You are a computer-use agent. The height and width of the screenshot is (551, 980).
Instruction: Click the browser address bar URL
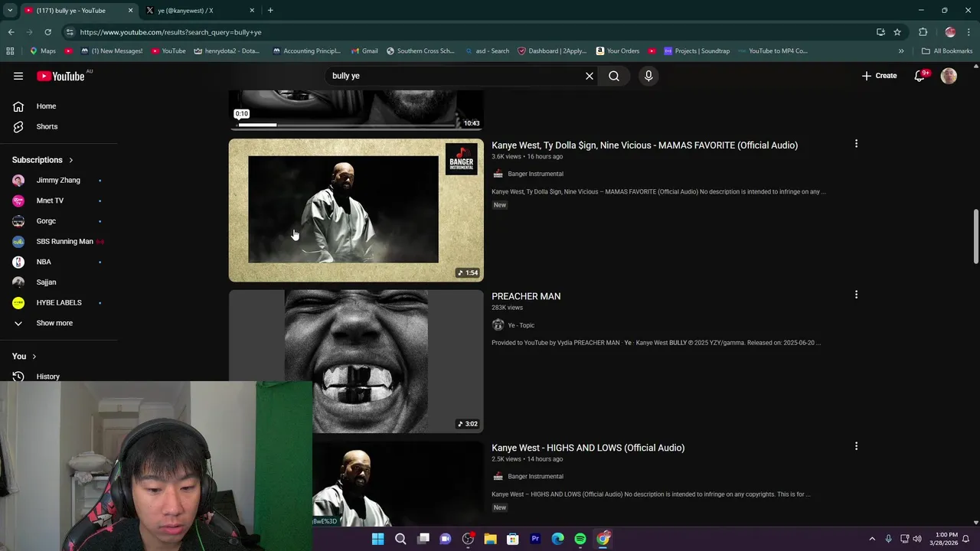click(x=171, y=32)
